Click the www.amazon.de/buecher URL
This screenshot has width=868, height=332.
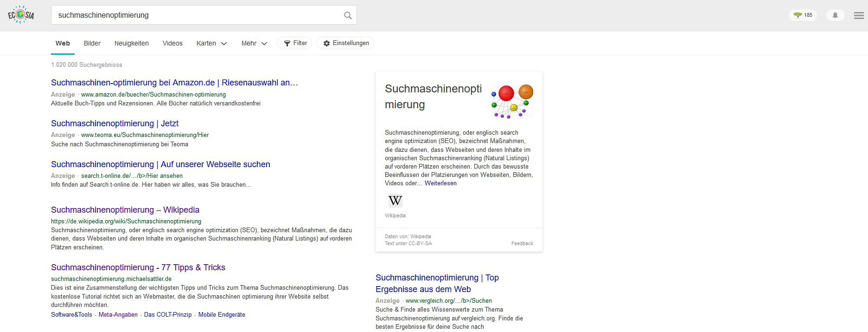point(153,94)
